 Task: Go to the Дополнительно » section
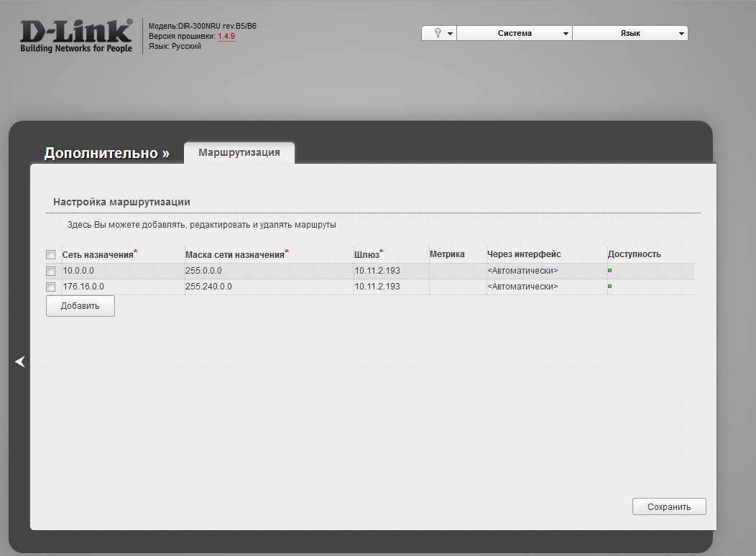(x=106, y=153)
